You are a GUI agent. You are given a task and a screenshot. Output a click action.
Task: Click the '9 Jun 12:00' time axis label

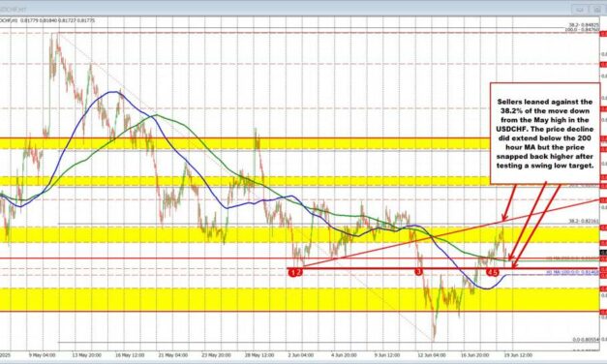click(x=387, y=354)
